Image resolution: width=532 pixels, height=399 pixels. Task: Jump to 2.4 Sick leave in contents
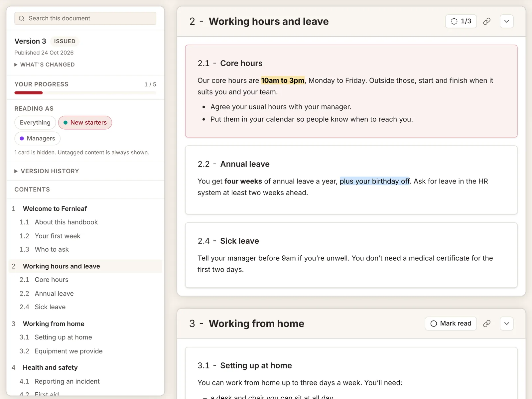(85, 307)
